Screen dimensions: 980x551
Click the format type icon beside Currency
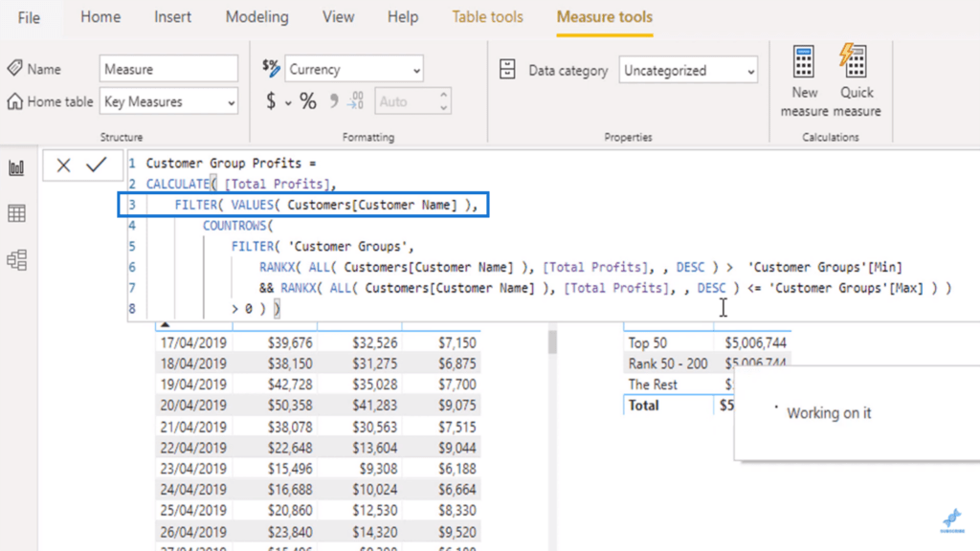click(x=271, y=68)
